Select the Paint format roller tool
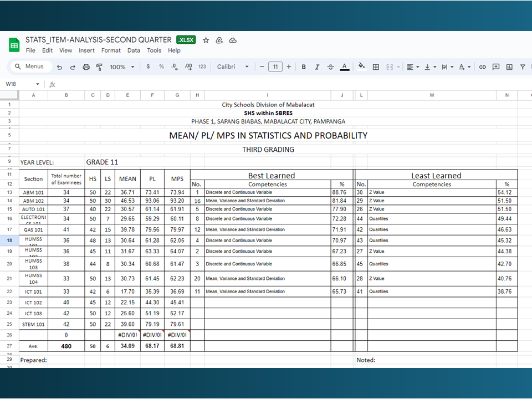 coord(99,67)
